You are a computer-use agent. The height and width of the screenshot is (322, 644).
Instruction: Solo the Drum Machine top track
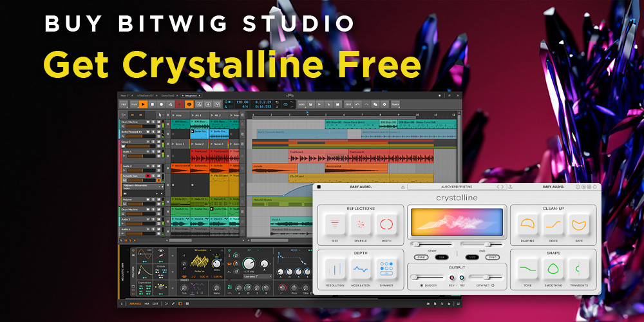[x=153, y=122]
